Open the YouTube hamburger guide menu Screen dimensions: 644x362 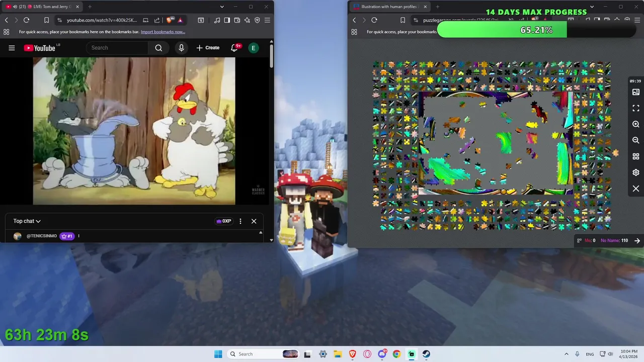[x=12, y=48]
